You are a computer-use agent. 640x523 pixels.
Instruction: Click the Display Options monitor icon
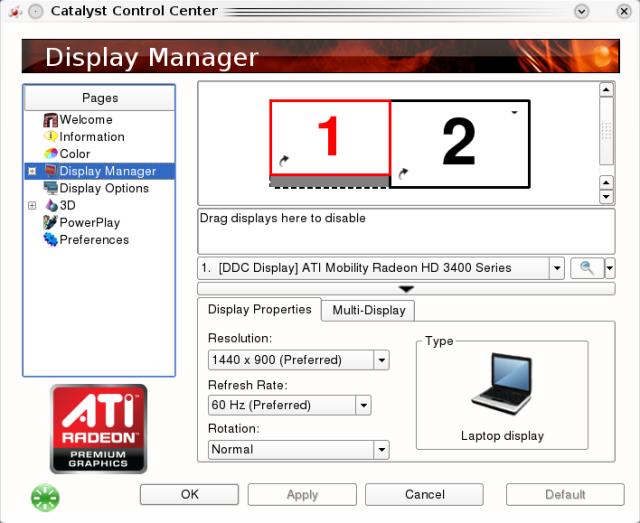point(51,188)
